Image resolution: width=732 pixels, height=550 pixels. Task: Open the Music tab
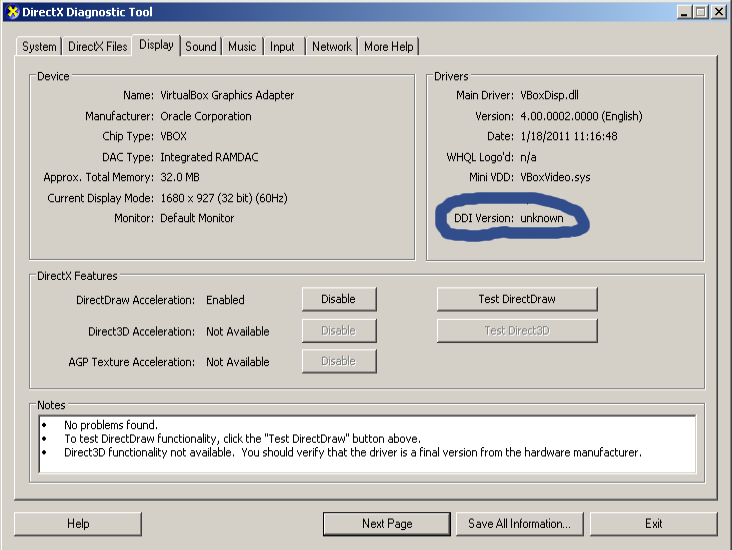[242, 47]
